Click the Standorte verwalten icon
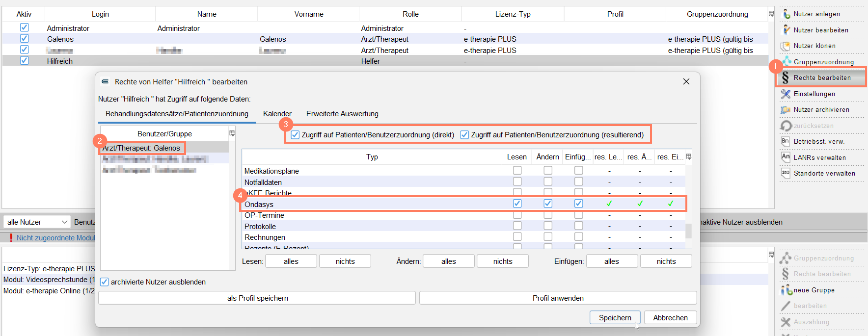 [786, 173]
